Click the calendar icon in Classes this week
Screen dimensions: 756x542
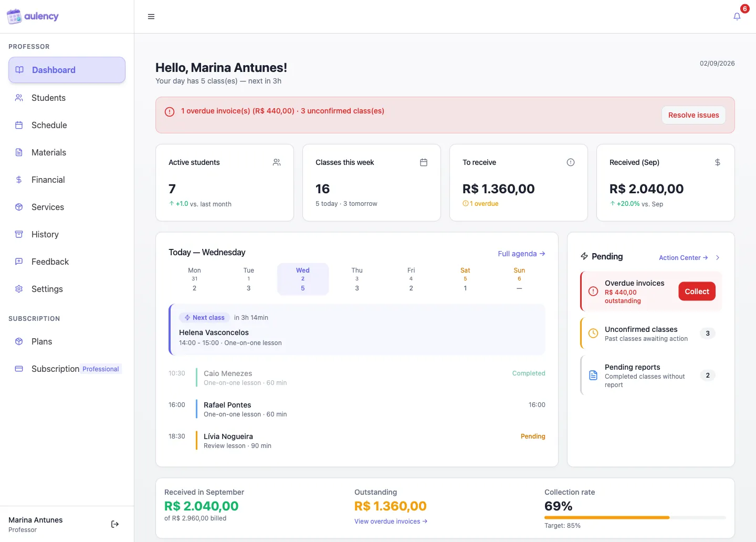click(424, 162)
